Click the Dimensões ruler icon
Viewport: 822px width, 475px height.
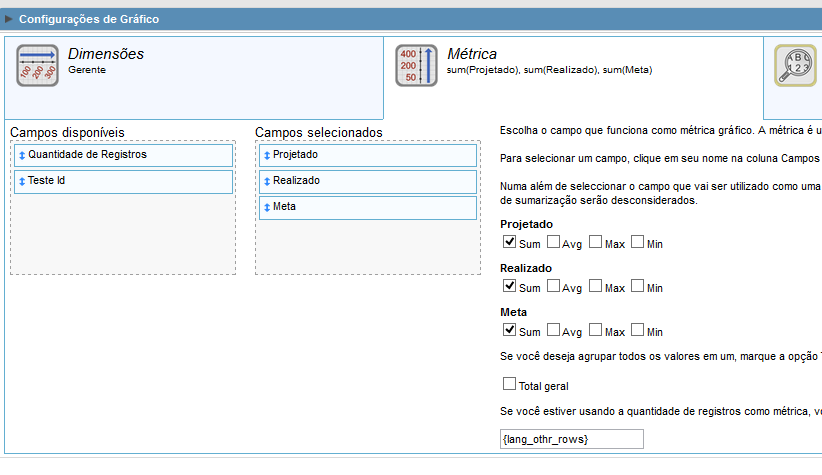point(37,65)
